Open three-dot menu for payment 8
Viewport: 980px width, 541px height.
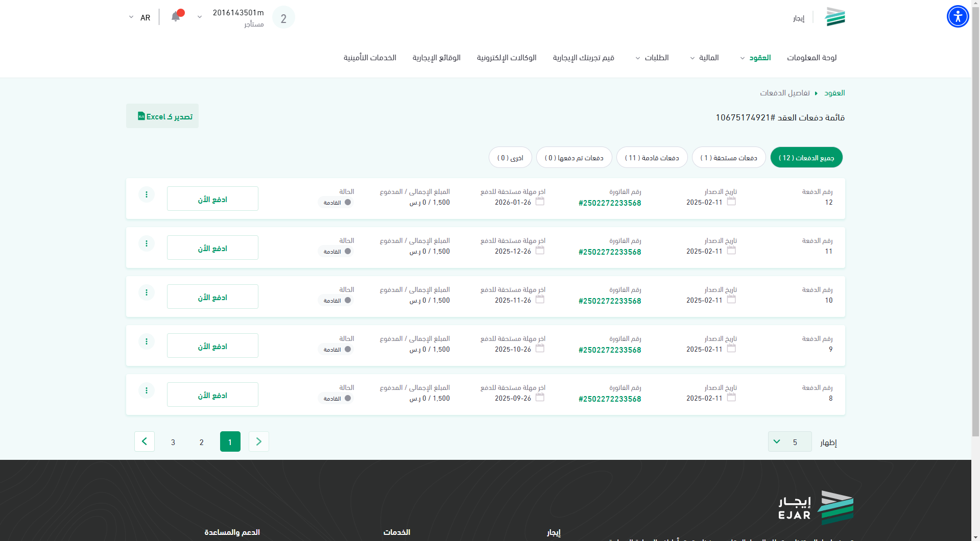click(147, 390)
